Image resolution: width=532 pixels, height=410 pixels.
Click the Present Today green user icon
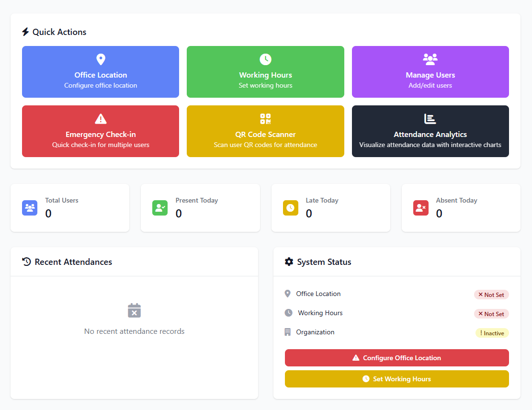[160, 207]
